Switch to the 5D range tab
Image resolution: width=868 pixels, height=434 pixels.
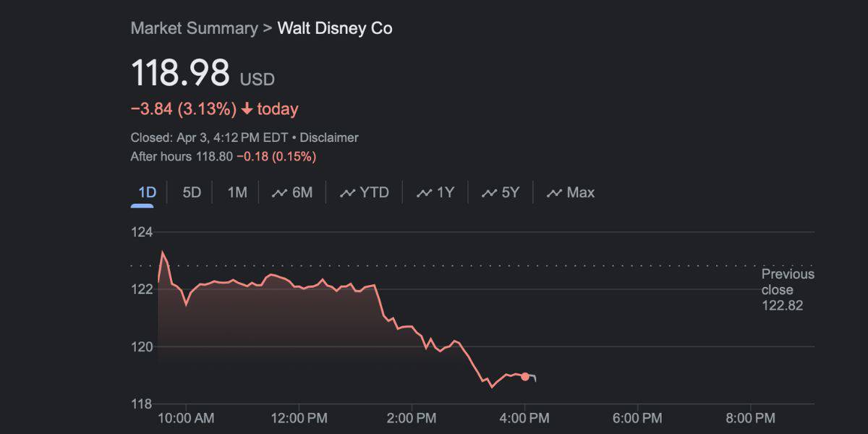[192, 192]
